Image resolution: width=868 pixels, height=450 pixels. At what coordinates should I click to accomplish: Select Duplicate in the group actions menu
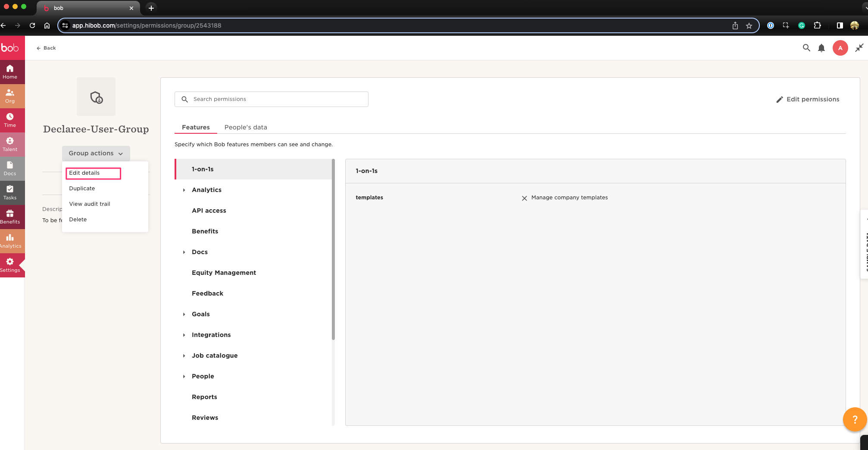[82, 189]
